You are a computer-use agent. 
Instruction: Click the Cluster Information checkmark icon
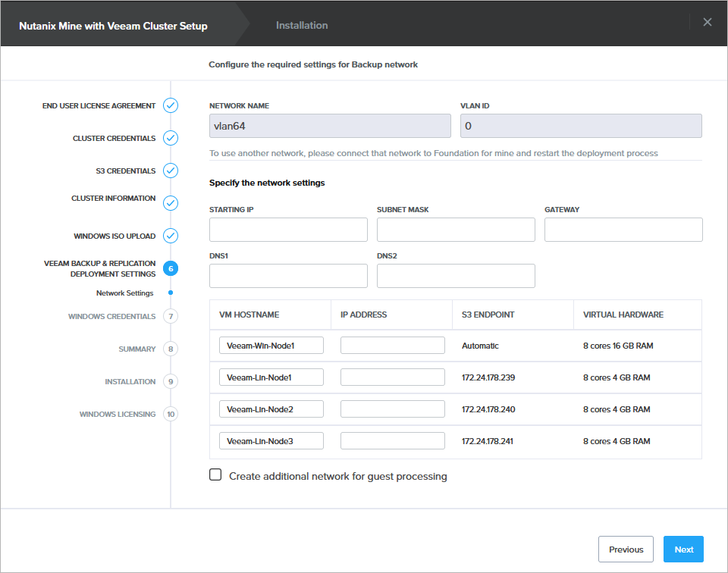(171, 203)
